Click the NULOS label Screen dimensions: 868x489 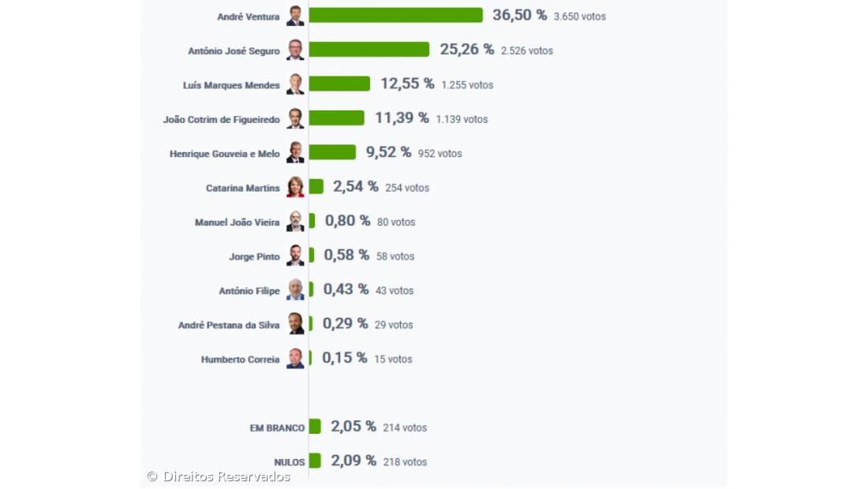289,462
